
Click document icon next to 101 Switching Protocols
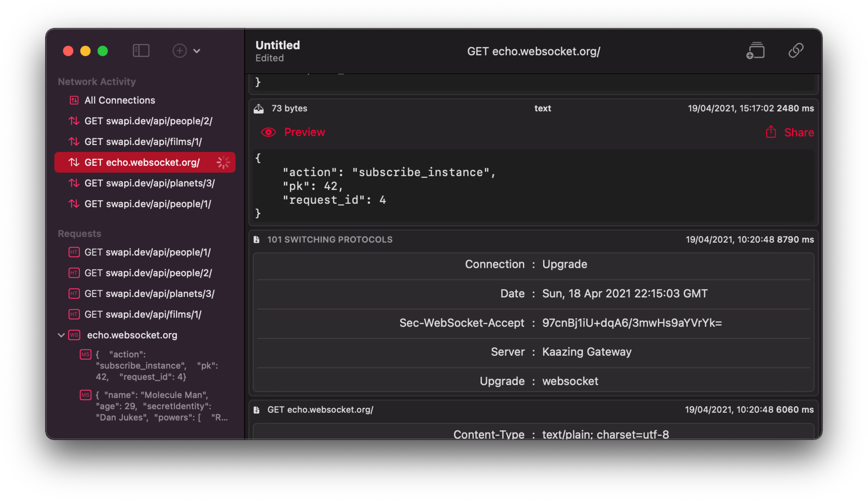click(x=257, y=239)
